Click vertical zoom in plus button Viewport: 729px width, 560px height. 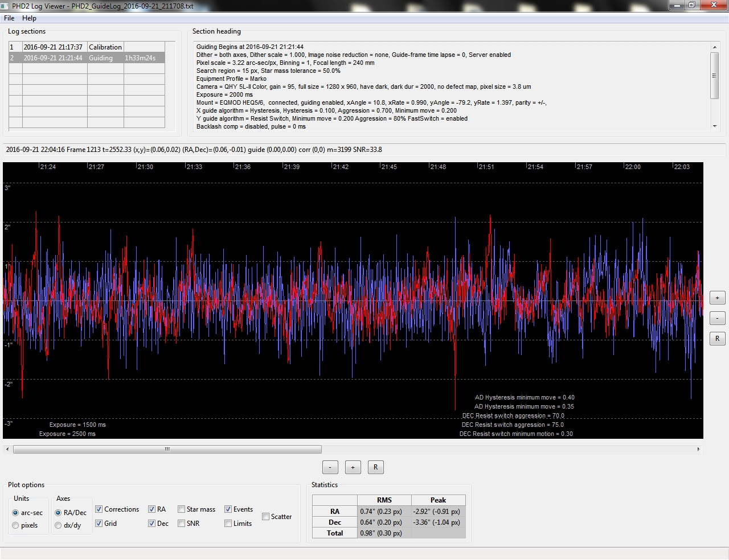tap(717, 298)
